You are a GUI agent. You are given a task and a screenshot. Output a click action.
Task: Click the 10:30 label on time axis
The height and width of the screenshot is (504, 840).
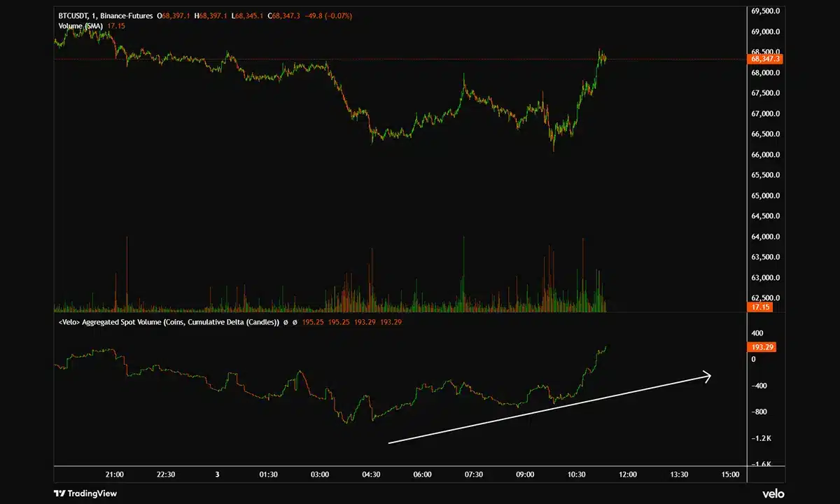[576, 475]
